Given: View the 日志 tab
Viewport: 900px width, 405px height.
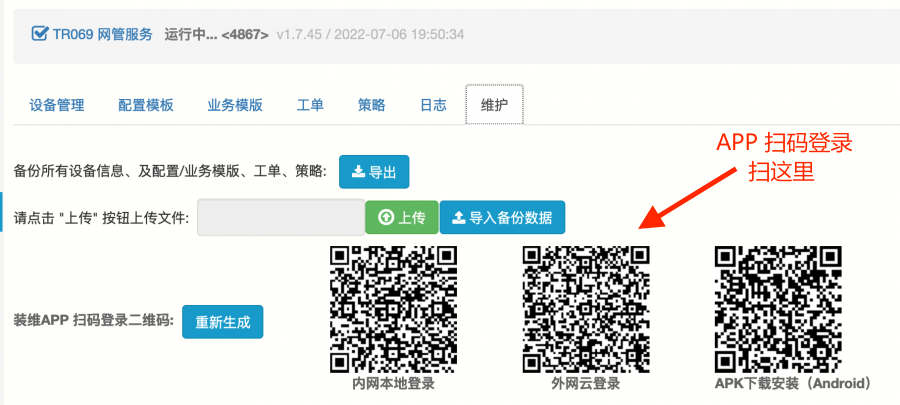Looking at the screenshot, I should pyautogui.click(x=432, y=105).
